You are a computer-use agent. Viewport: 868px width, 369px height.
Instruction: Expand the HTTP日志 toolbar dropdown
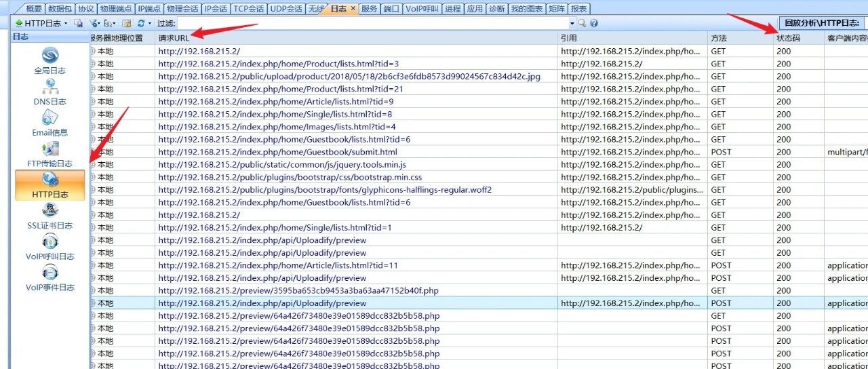coord(66,23)
